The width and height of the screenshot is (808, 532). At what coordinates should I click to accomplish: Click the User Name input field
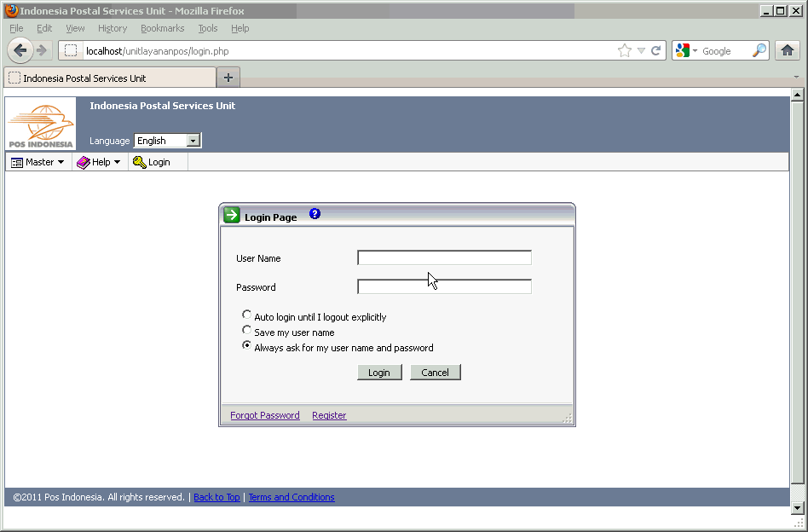coord(444,257)
